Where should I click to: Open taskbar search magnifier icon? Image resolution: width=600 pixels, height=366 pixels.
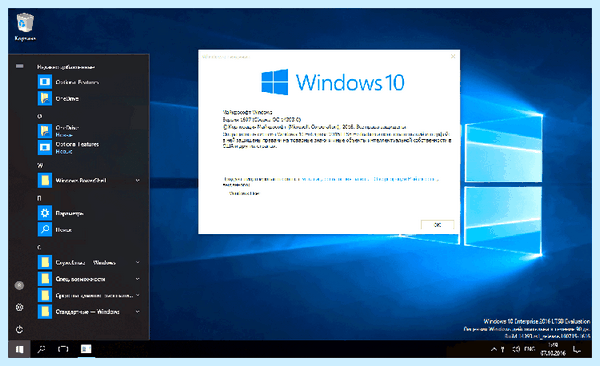(41, 349)
